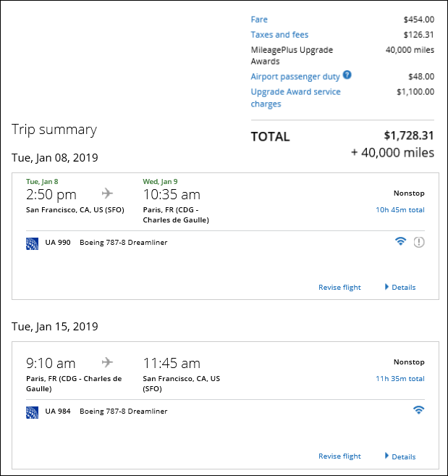Select the UA 990 flight number text
The image size is (448, 476).
58,242
